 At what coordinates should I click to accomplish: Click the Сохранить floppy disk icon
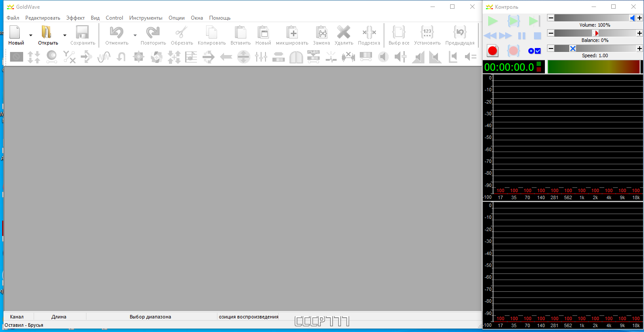point(82,33)
